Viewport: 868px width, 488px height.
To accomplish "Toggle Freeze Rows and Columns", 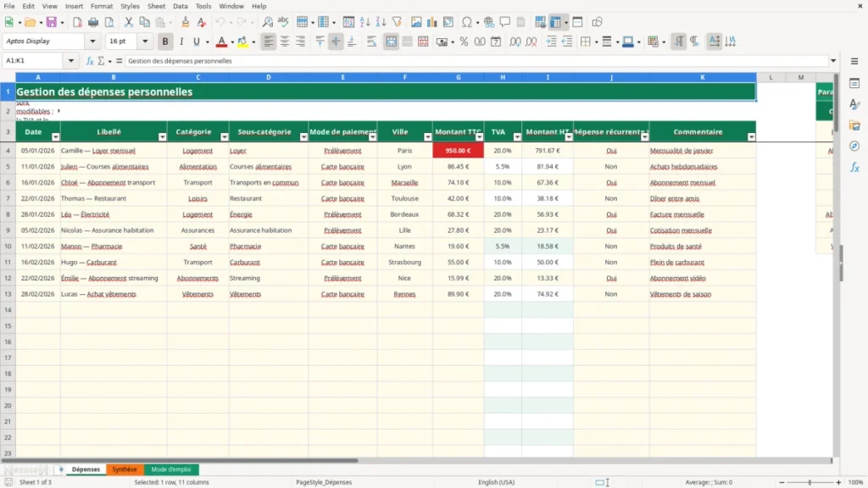I will tap(556, 22).
